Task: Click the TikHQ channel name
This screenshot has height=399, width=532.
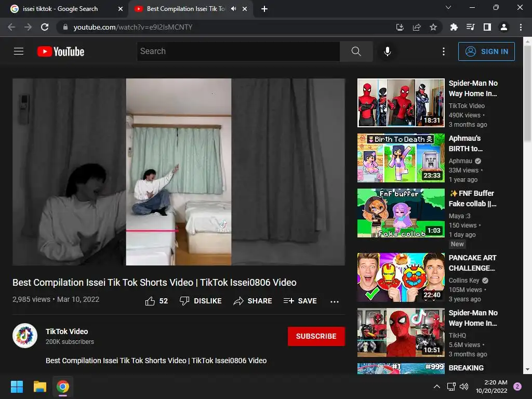Action: pos(457,335)
